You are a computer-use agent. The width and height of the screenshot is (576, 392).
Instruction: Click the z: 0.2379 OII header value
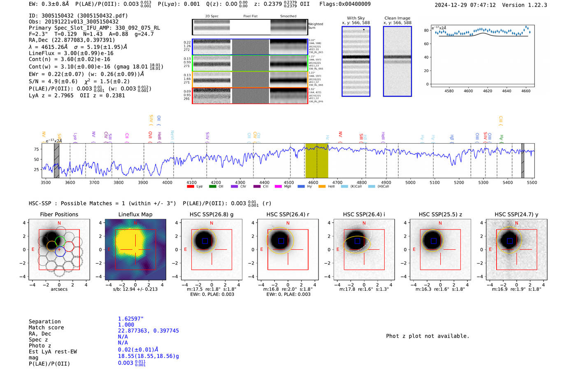pyautogui.click(x=282, y=4)
